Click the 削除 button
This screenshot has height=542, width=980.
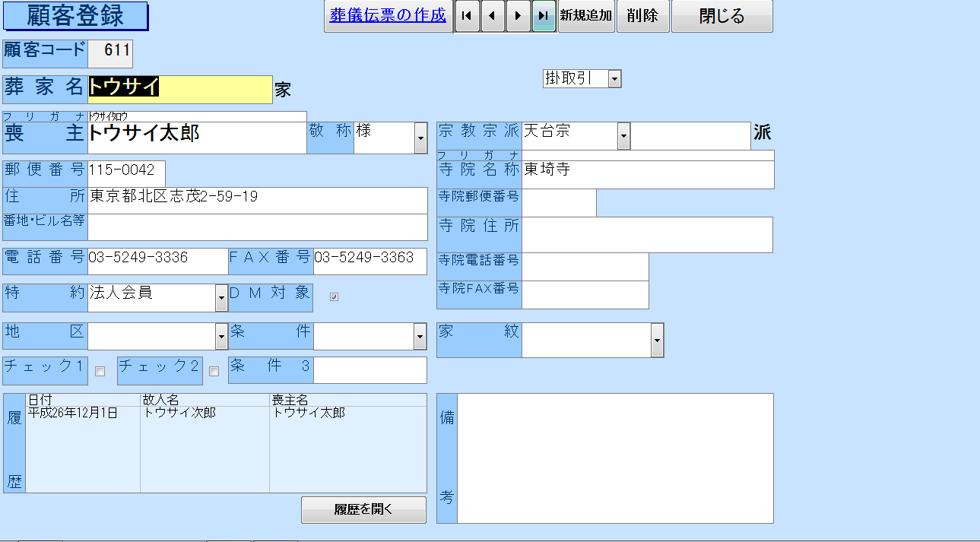642,16
